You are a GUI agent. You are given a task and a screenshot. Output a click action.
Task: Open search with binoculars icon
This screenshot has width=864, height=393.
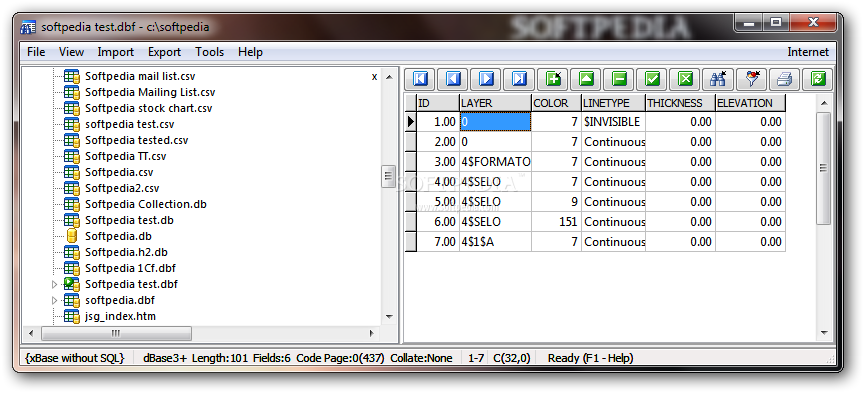point(718,79)
